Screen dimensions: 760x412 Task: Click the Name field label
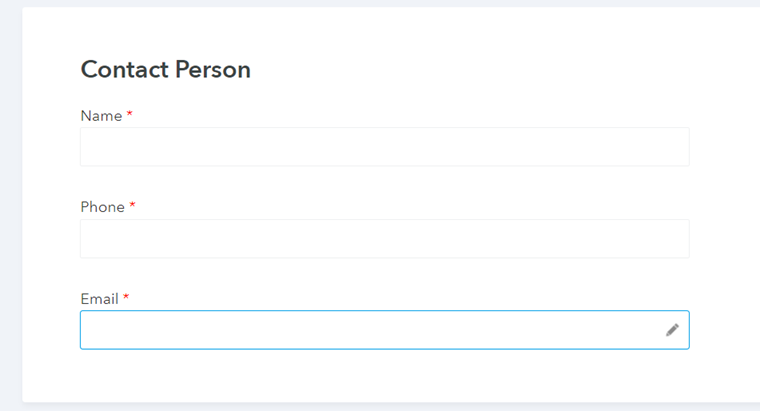pyautogui.click(x=101, y=116)
